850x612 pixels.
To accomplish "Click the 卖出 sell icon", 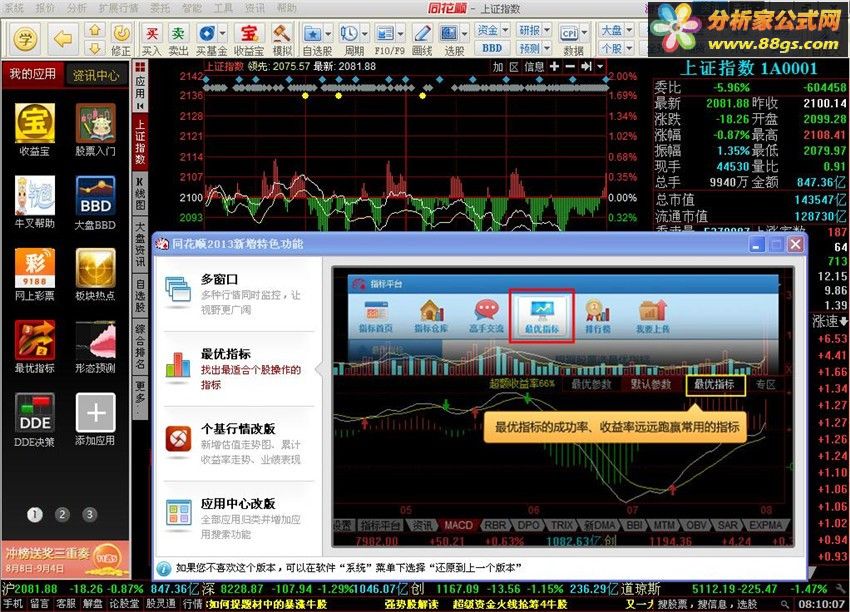I will [178, 39].
